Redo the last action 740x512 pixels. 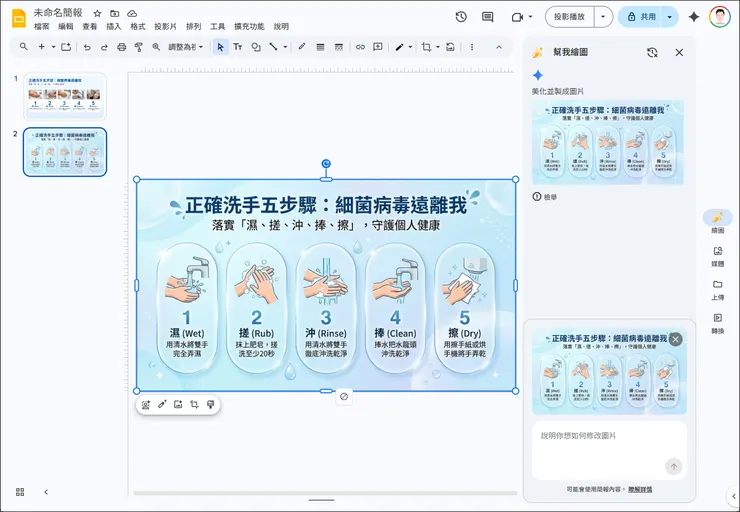tap(104, 47)
